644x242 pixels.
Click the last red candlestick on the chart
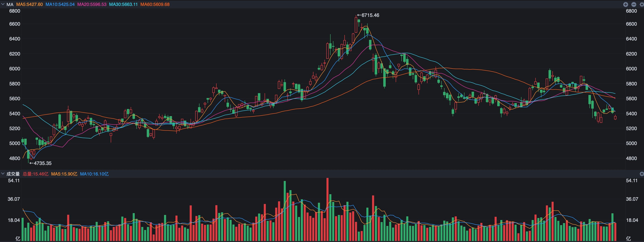(615, 117)
